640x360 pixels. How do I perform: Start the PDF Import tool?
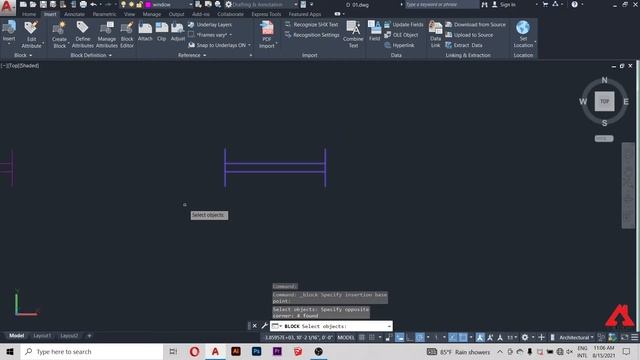267,35
